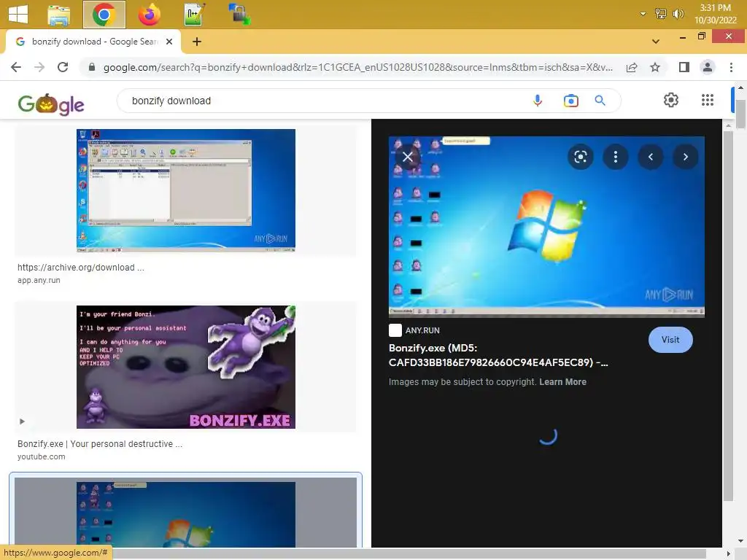Open the network lock taskbar app
Viewport: 747px width, 560px height.
[239, 15]
